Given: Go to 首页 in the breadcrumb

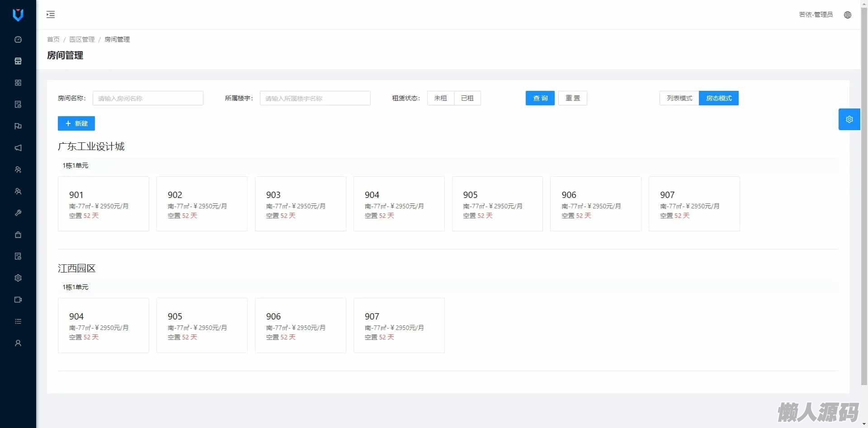Looking at the screenshot, I should tap(53, 39).
